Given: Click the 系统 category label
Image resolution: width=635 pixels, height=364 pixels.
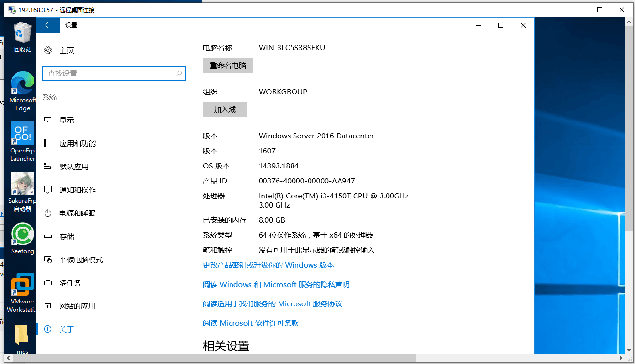Looking at the screenshot, I should click(49, 97).
